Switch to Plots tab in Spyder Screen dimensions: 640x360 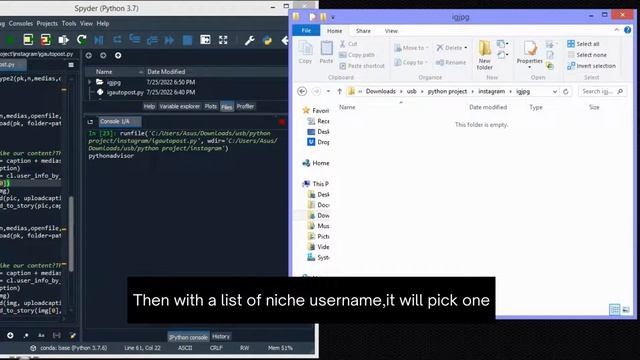[x=211, y=106]
